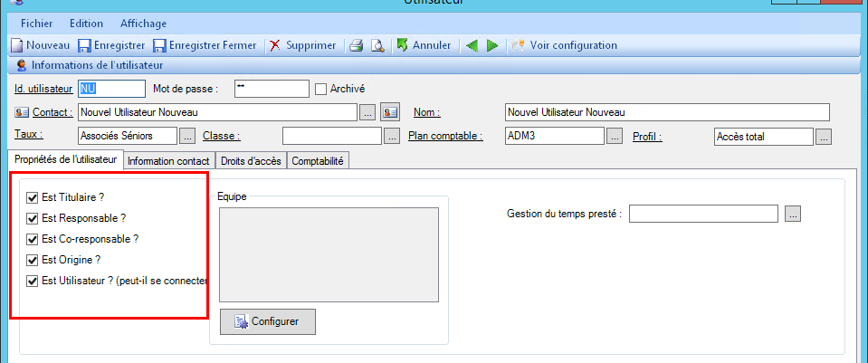The width and height of the screenshot is (868, 363).
Task: Toggle the Est Co-responsable checkbox
Action: [x=33, y=239]
